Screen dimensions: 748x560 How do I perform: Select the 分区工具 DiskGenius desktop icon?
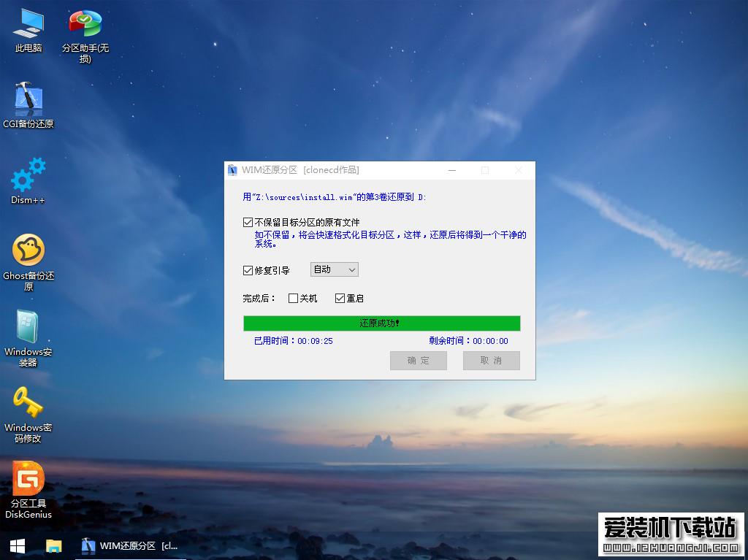pyautogui.click(x=28, y=490)
